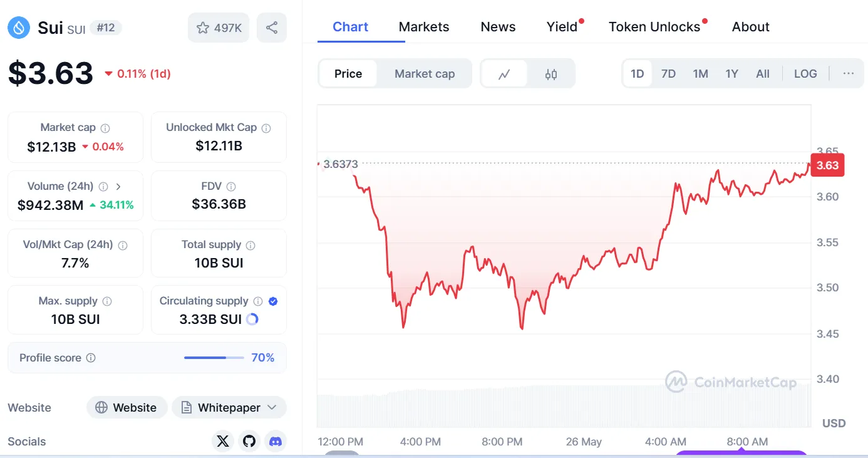Toggle the LOG scale on chart
The height and width of the screenshot is (458, 868).
[x=805, y=73]
